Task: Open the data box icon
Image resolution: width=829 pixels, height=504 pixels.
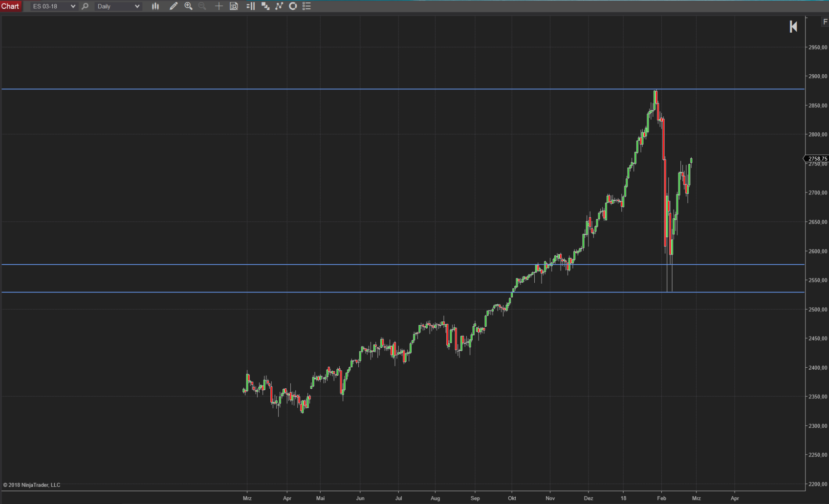Action: coord(234,6)
